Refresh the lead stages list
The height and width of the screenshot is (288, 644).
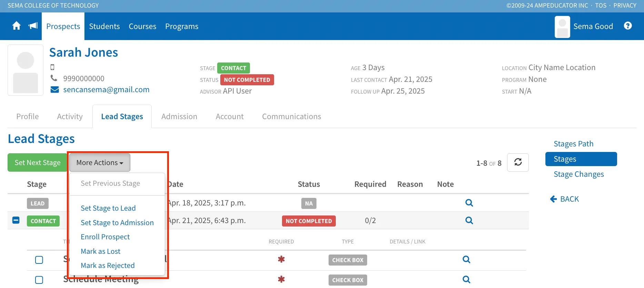pos(518,162)
